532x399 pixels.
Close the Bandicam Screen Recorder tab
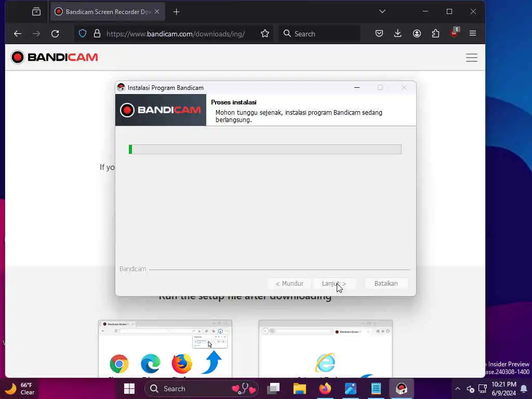(157, 11)
